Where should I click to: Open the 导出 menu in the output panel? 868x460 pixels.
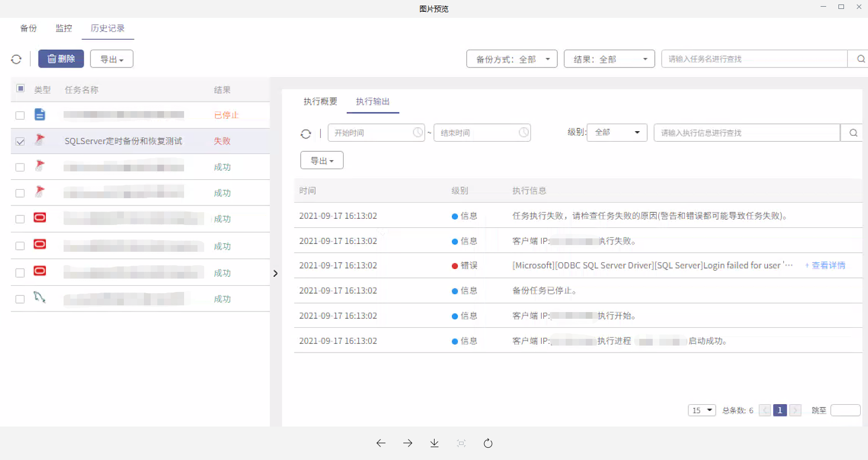pos(322,160)
